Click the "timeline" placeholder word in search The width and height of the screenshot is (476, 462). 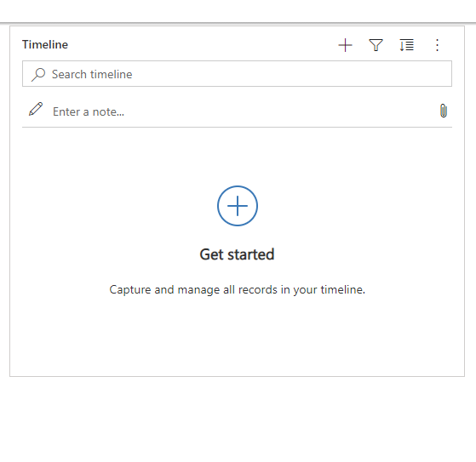point(111,74)
